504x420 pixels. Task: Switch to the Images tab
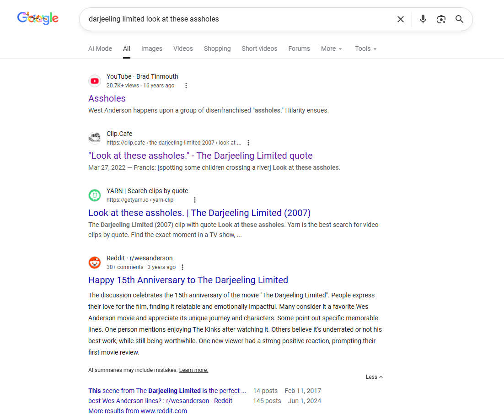click(151, 48)
